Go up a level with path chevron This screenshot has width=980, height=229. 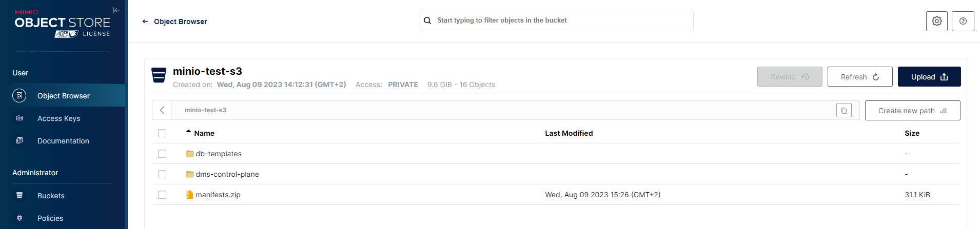(162, 110)
